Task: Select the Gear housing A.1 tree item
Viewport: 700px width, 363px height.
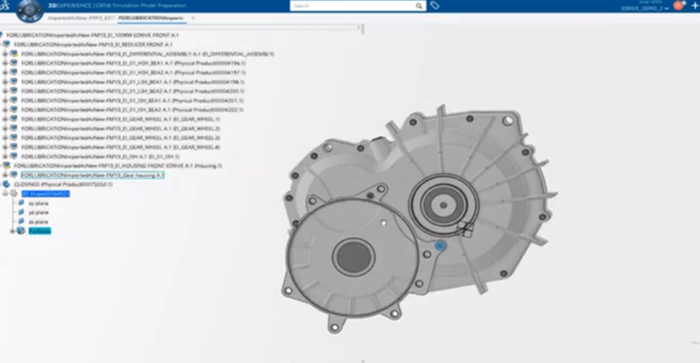Action: [x=92, y=175]
